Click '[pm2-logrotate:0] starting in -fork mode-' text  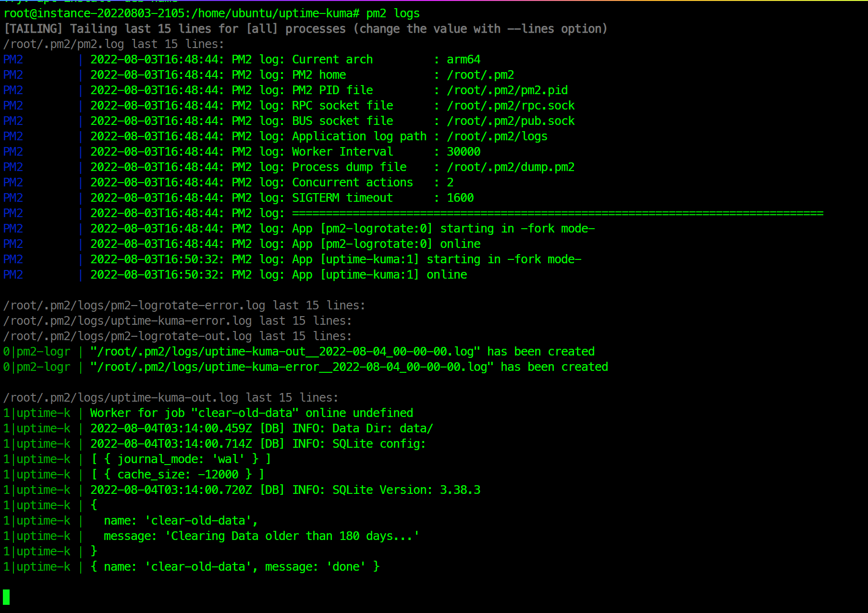click(x=457, y=229)
